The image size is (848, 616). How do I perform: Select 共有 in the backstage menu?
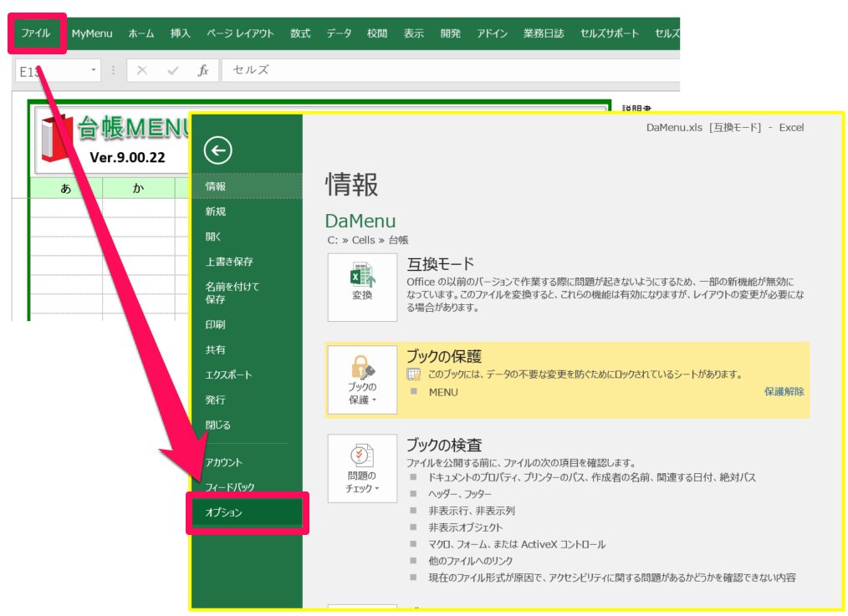(248, 349)
